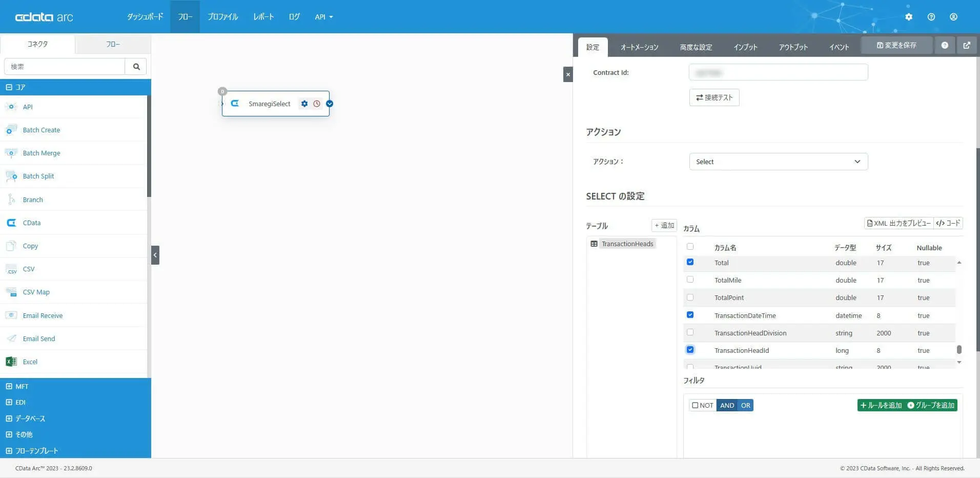Select the Batch Merge connector icon
The image size is (980, 478).
click(11, 153)
